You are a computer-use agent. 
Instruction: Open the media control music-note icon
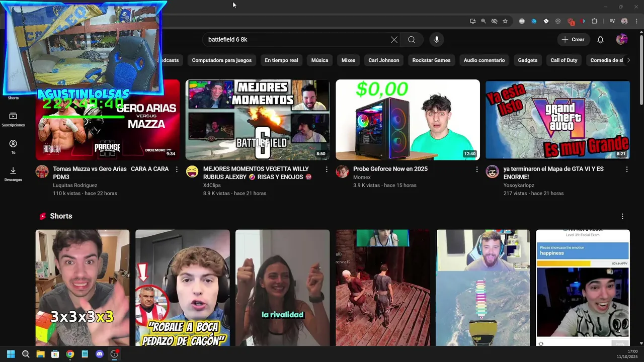tap(612, 21)
